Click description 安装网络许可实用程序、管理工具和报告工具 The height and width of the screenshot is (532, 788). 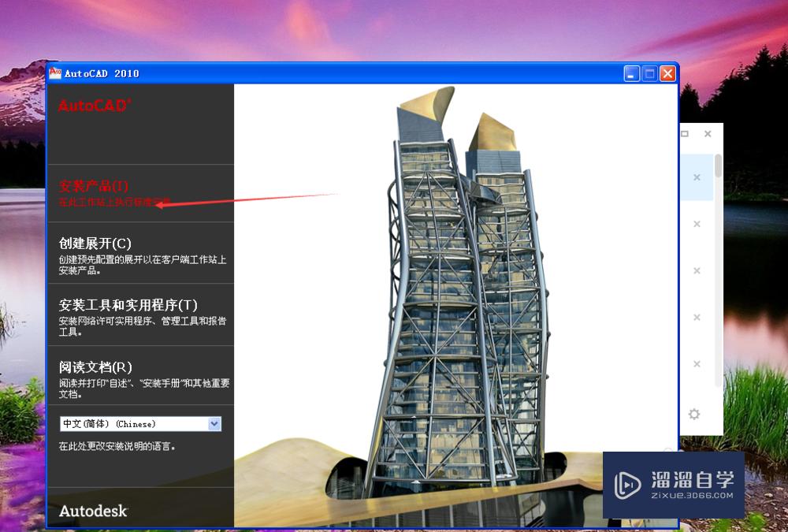143,326
